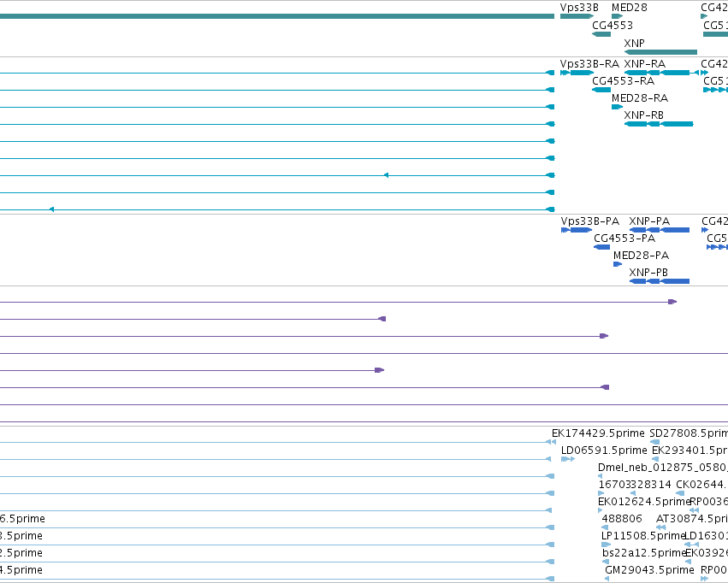Open the CG4553 gene feature
728x583 pixels.
pos(601,34)
